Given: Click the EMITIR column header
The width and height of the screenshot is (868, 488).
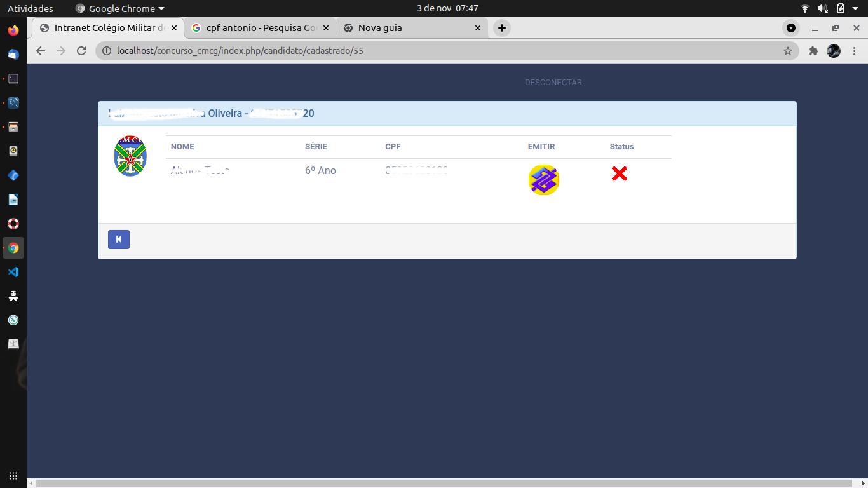Looking at the screenshot, I should pos(541,147).
